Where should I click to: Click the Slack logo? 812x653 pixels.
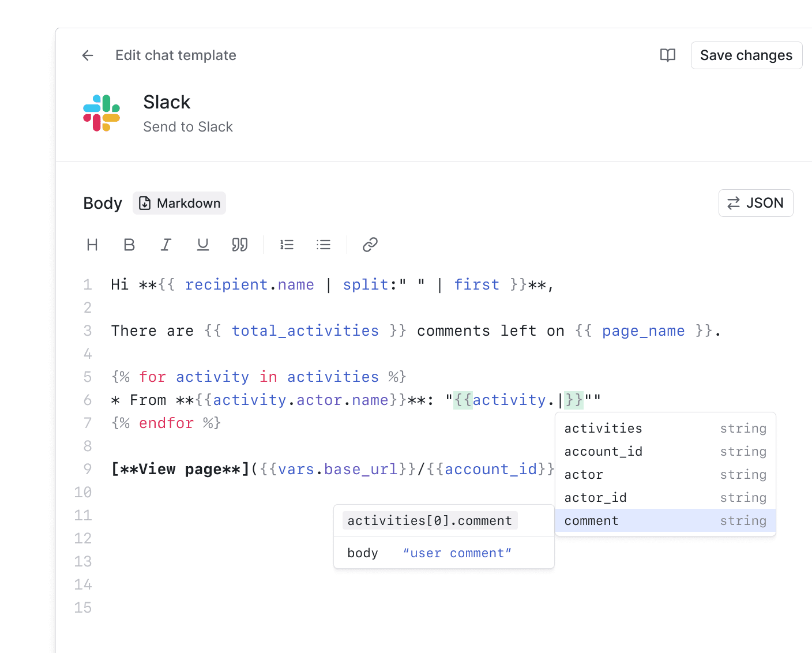[101, 113]
